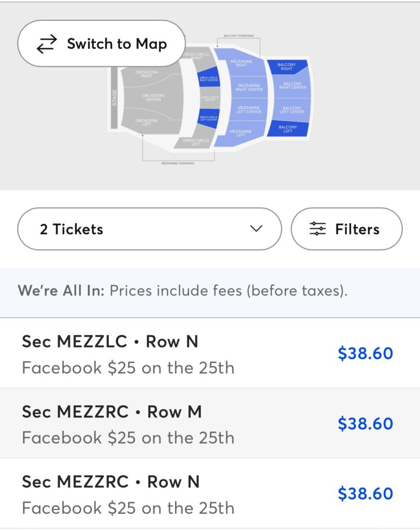Select the Sec MEZZLC Row N listing
The image size is (420, 531).
(x=156, y=354)
